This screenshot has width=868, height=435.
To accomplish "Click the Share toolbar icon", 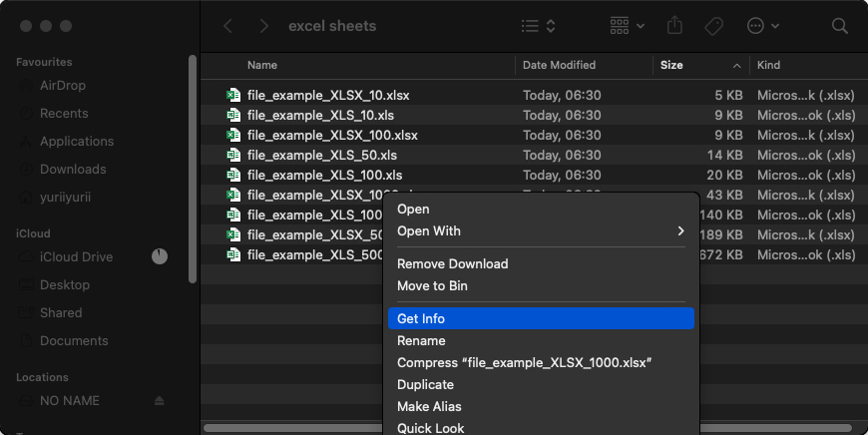I will click(673, 26).
